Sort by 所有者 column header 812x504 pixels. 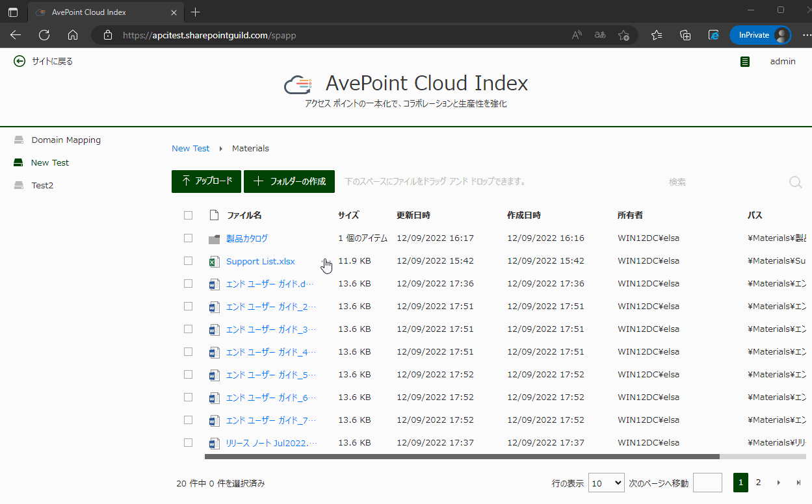(x=630, y=215)
